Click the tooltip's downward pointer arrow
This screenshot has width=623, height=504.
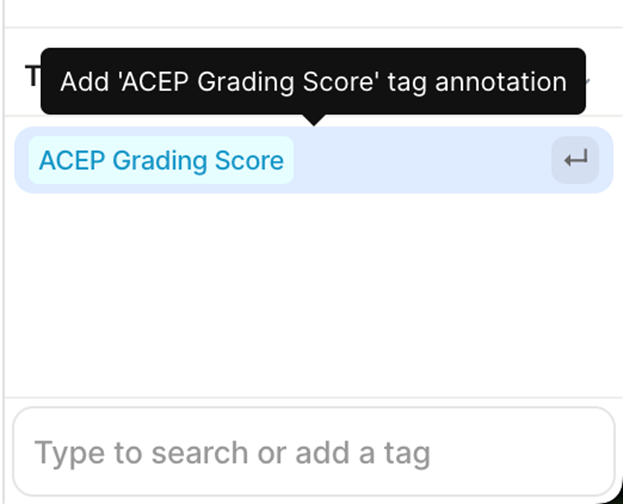(314, 120)
